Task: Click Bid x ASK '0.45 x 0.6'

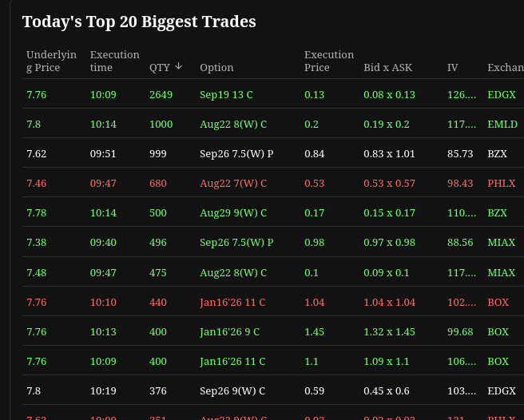Action: click(x=387, y=391)
